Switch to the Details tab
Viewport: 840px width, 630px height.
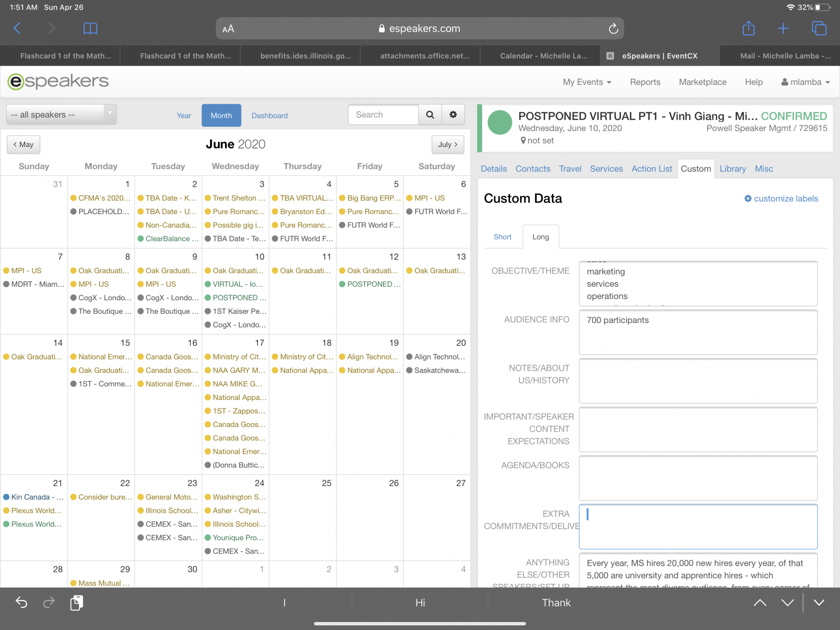(494, 169)
